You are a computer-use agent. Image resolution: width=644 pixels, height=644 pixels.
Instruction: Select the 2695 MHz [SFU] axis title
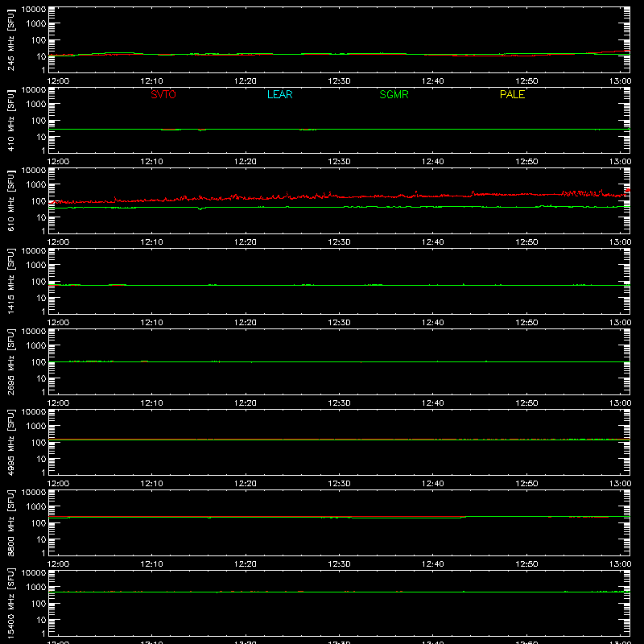click(11, 361)
